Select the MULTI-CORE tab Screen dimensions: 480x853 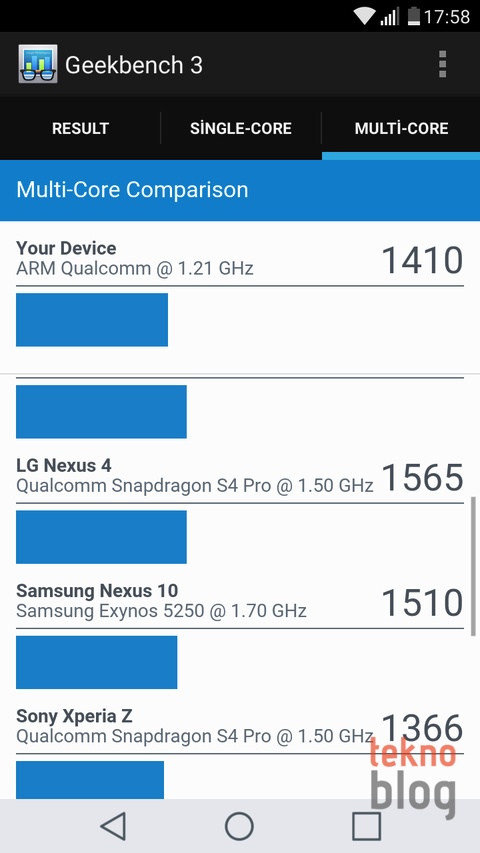coord(401,128)
